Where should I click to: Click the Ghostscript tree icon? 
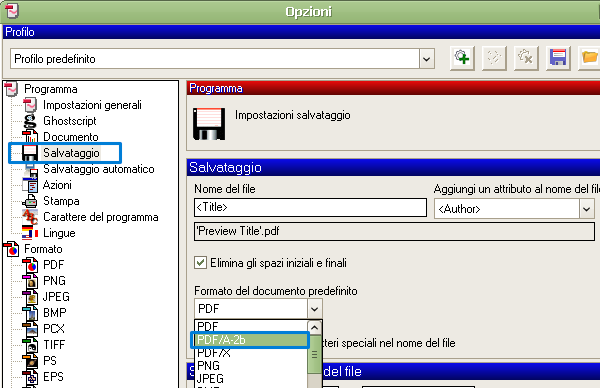[30, 121]
